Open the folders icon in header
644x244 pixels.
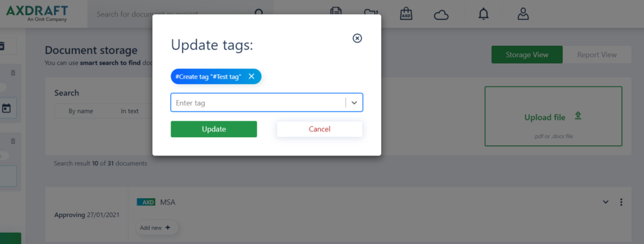pos(370,14)
